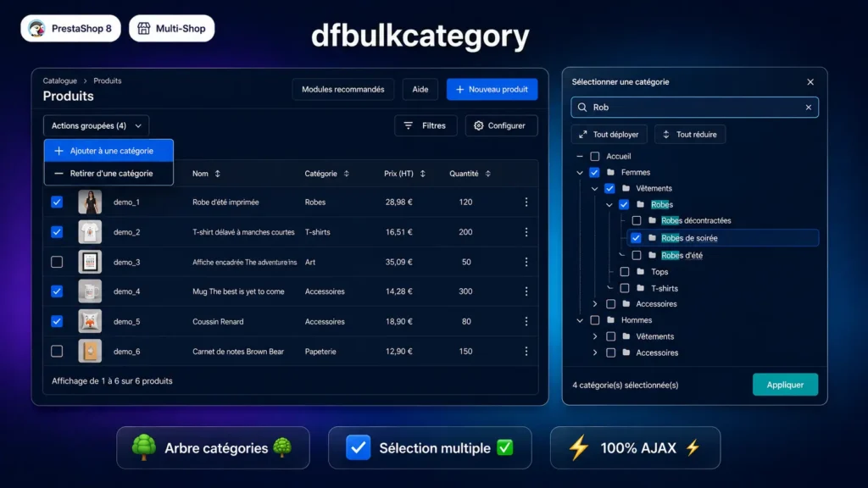The image size is (868, 488).
Task: Sort by Prix (HT) column arrows
Action: (423, 174)
